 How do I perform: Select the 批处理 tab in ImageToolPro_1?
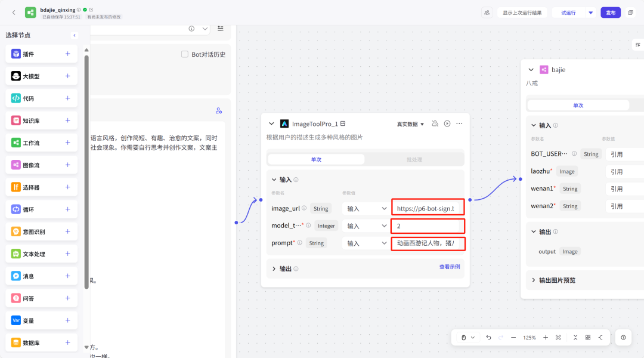coord(414,159)
